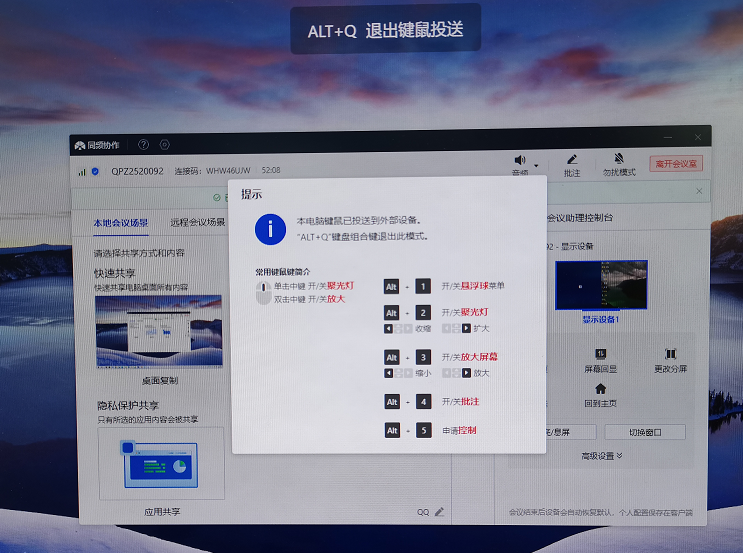
Task: Open the 音频 volume speaker icon
Action: [519, 160]
